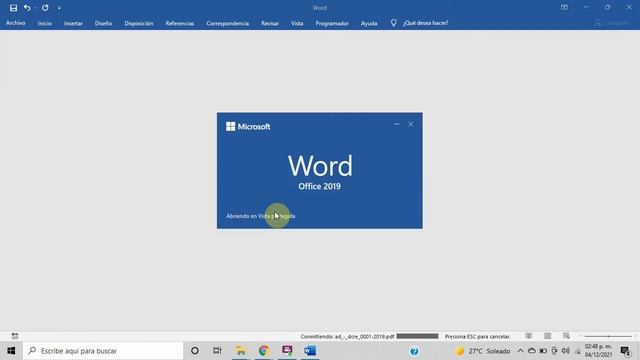The width and height of the screenshot is (640, 360).
Task: Click the macro recording icon in status bar
Action: tap(15, 336)
